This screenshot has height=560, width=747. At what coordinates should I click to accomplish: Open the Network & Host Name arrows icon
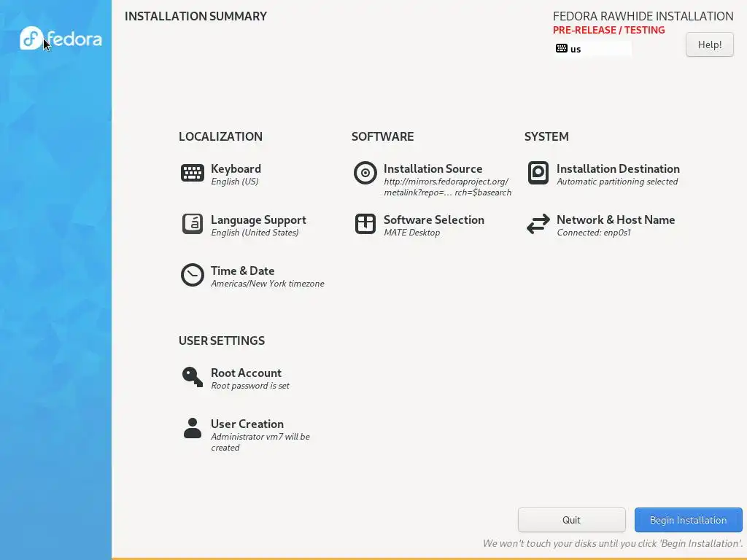click(538, 224)
